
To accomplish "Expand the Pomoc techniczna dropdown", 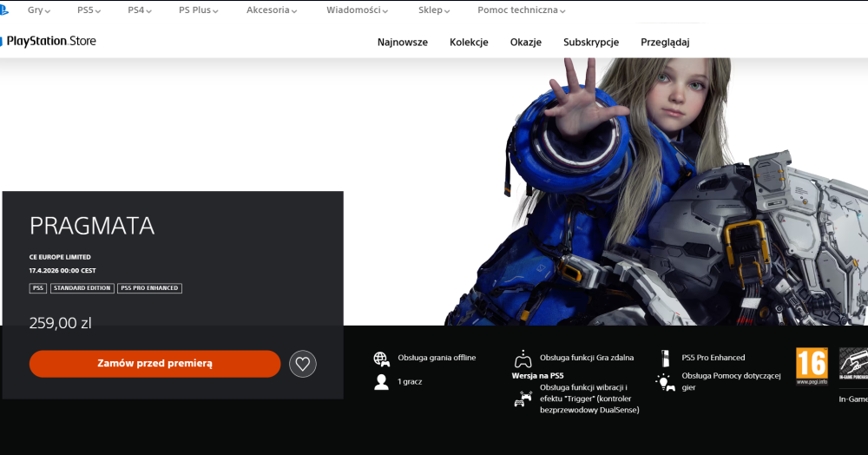I will tap(521, 10).
